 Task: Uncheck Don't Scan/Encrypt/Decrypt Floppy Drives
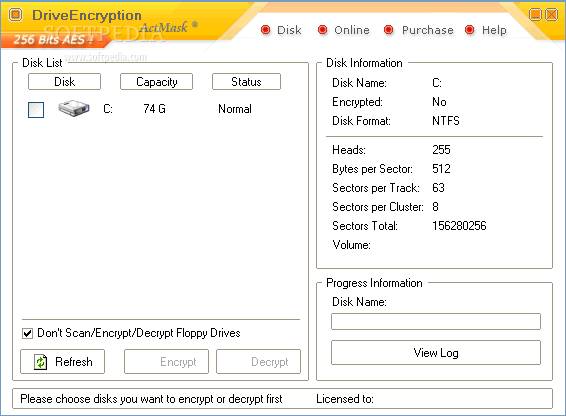(x=27, y=333)
